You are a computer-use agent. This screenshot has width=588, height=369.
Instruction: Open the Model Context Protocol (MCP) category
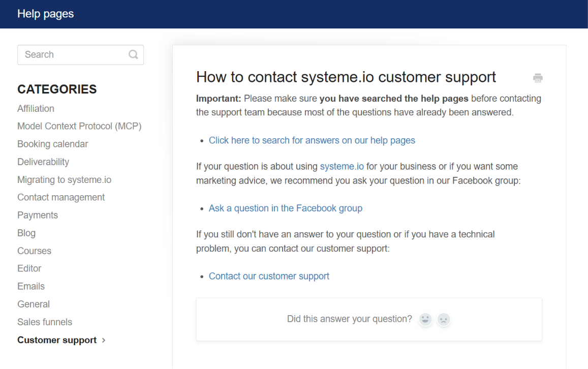79,126
